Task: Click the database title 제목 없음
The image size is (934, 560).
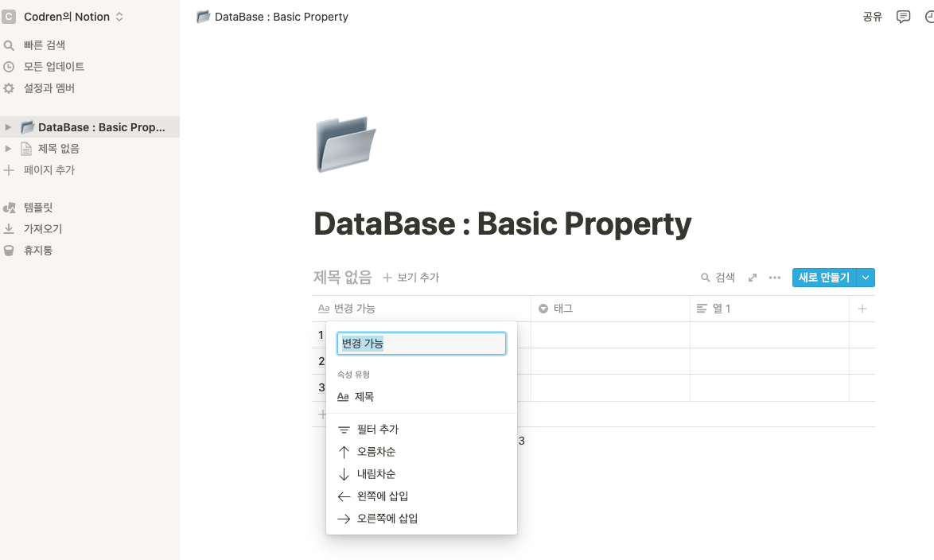Action: tap(343, 277)
